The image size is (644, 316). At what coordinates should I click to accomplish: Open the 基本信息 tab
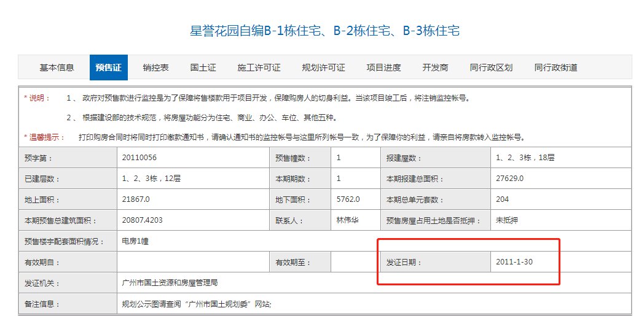(57, 67)
